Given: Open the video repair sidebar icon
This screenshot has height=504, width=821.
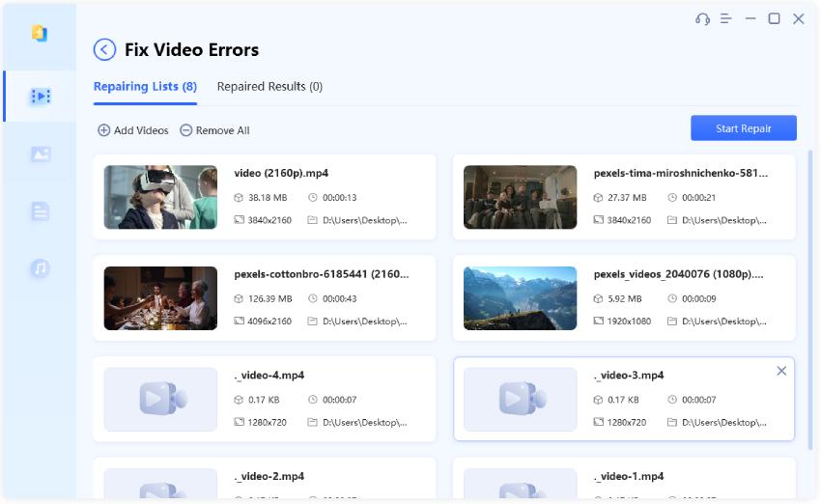Looking at the screenshot, I should pos(39,97).
